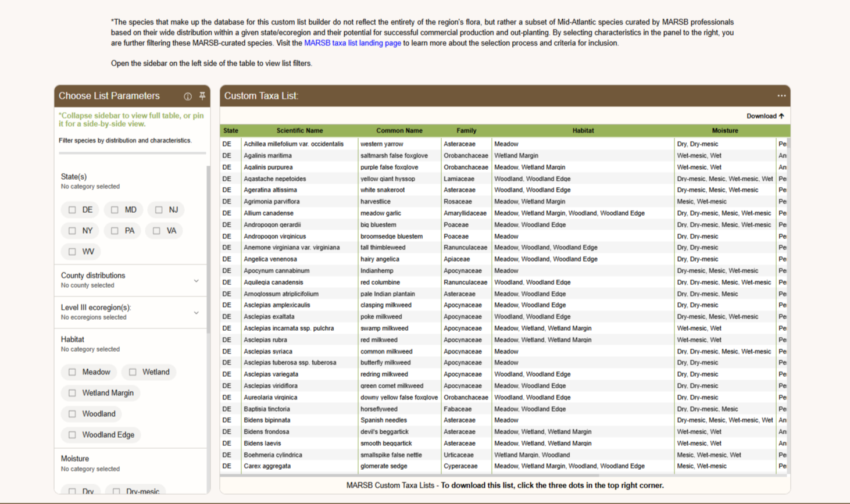This screenshot has width=850, height=504.
Task: Pin the sidebar with the pushpin icon
Action: 202,96
